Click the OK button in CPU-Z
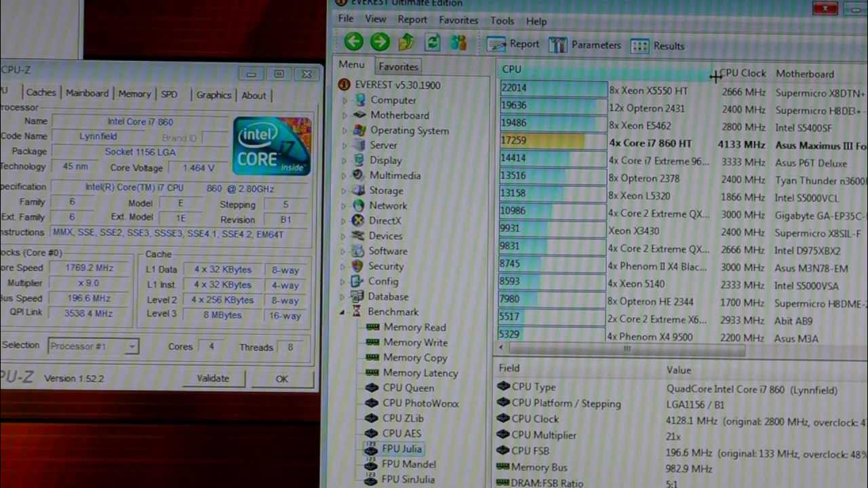This screenshot has height=488, width=868. pyautogui.click(x=282, y=379)
